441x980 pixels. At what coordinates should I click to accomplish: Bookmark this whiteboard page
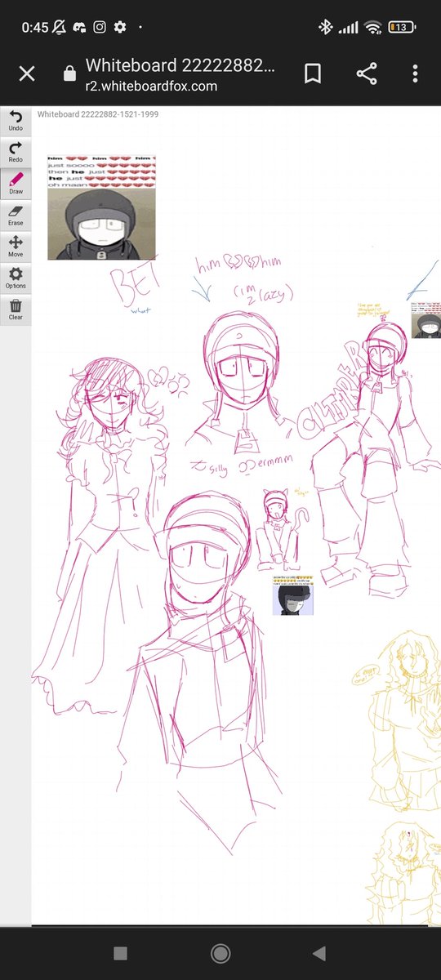point(312,74)
